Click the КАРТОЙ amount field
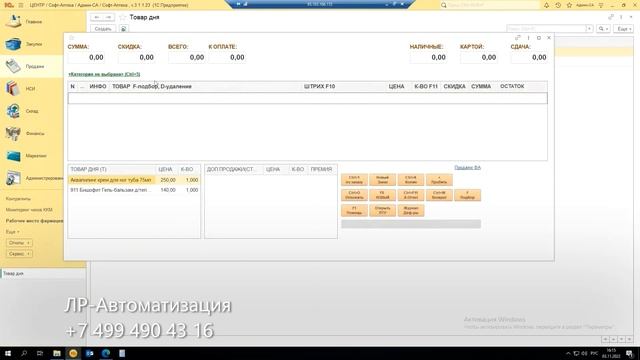Screen dimensions: 640x360 pyautogui.click(x=478, y=58)
